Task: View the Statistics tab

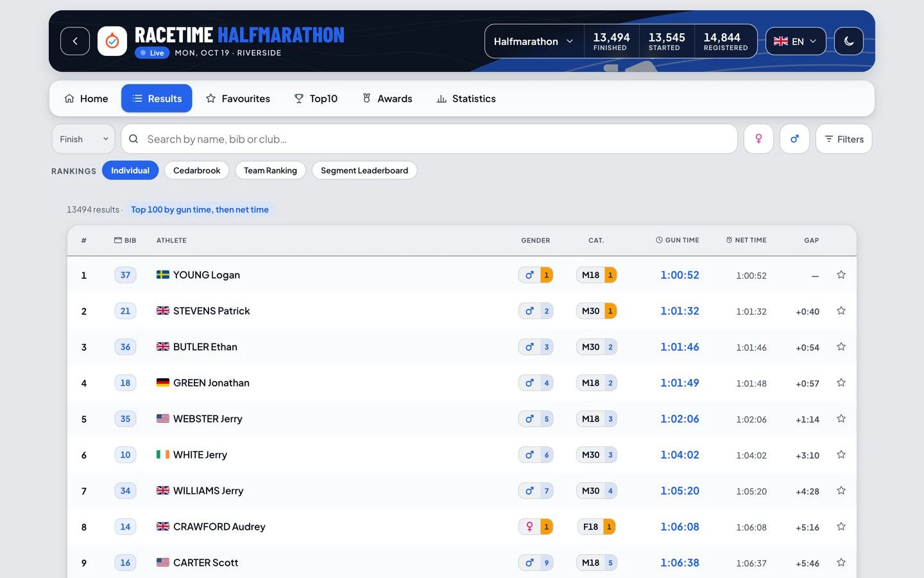Action: [466, 98]
